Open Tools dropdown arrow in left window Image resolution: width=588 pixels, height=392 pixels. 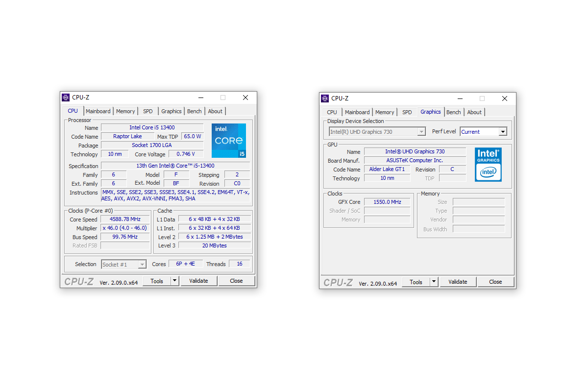pos(175,281)
